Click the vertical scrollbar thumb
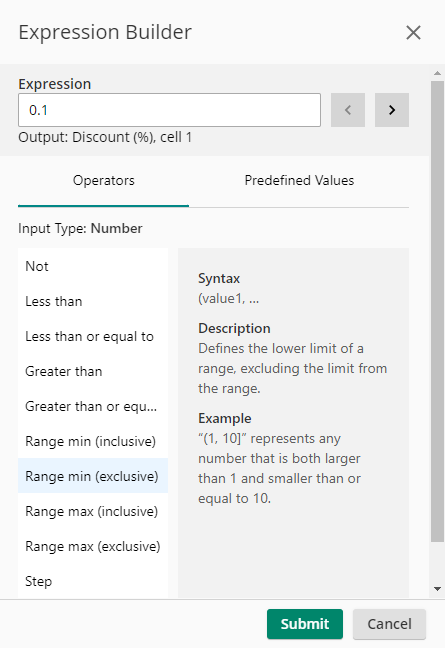 pos(437,311)
